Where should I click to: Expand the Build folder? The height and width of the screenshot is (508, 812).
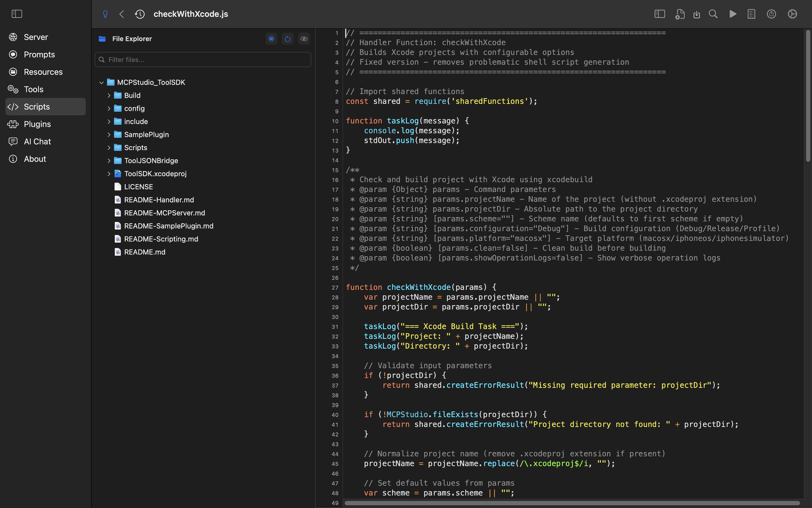coord(109,96)
